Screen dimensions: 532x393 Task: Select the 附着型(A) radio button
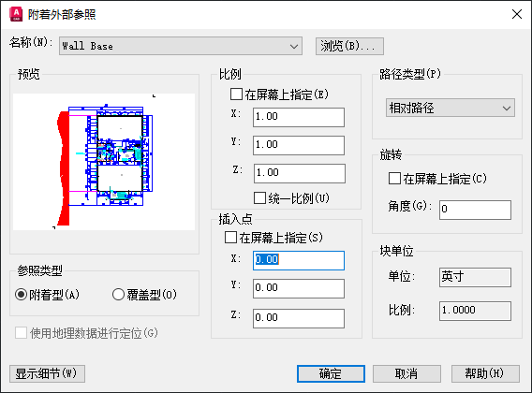(x=21, y=295)
